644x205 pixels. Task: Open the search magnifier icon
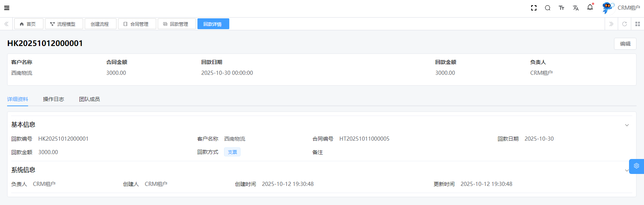tap(548, 8)
